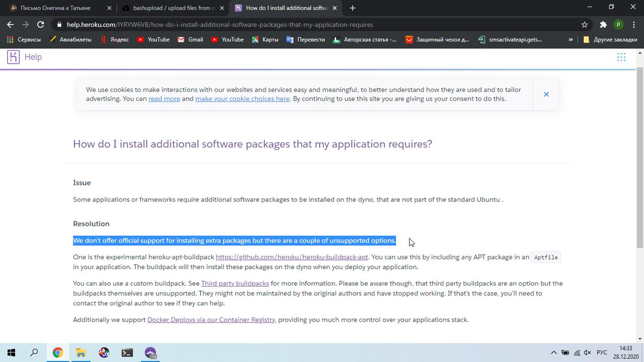644x362 pixels.
Task: Open Windows search from taskbar
Action: (x=34, y=353)
